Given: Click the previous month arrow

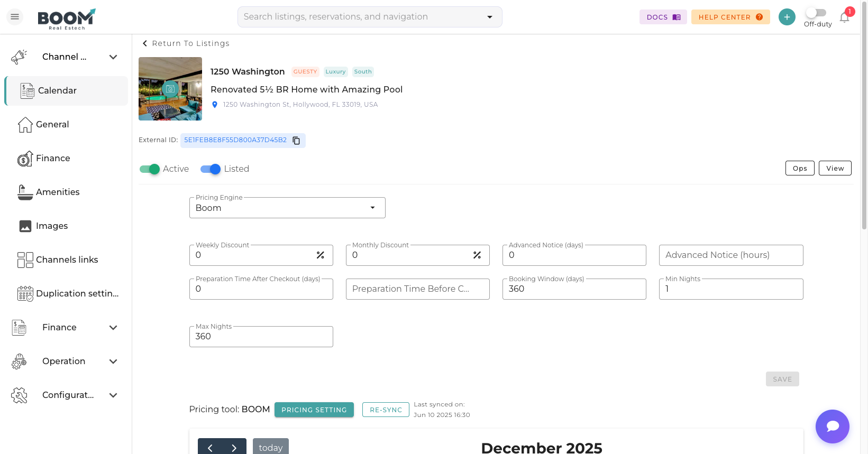Looking at the screenshot, I should pyautogui.click(x=210, y=448).
